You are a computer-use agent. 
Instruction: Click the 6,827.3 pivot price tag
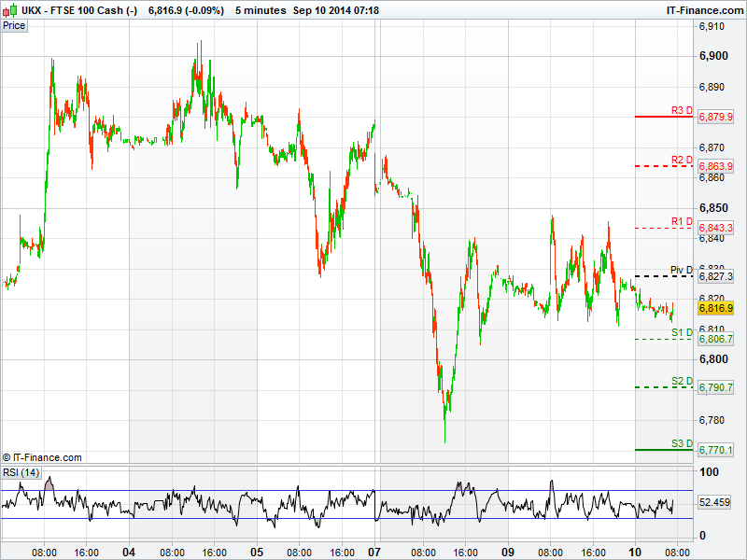pos(716,276)
